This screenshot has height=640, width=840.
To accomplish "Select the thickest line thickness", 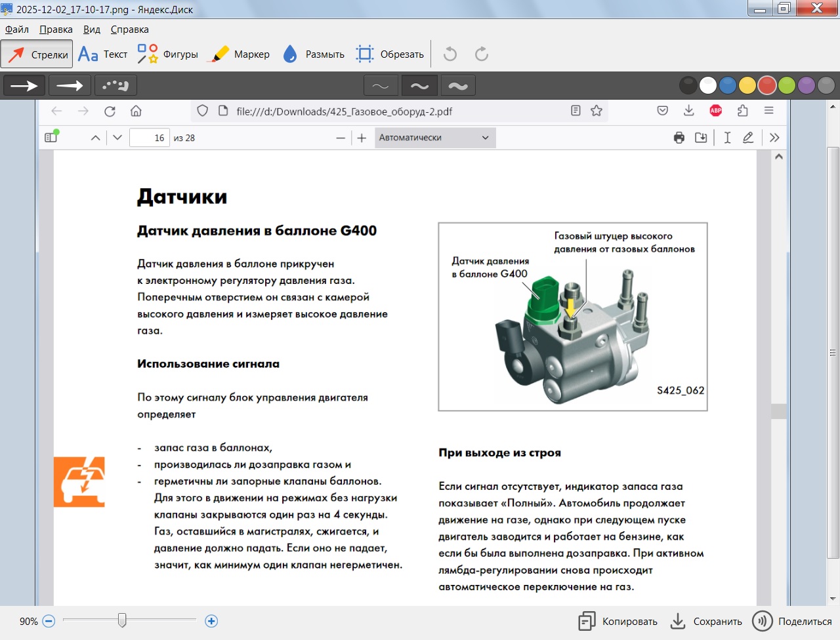I will pyautogui.click(x=458, y=86).
